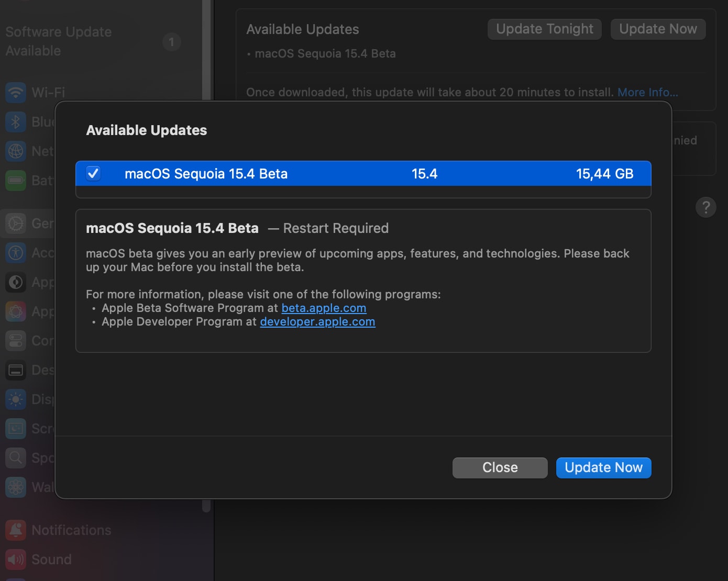Image resolution: width=728 pixels, height=581 pixels.
Task: Select the Desktop & Dock icon in sidebar
Action: click(x=16, y=370)
